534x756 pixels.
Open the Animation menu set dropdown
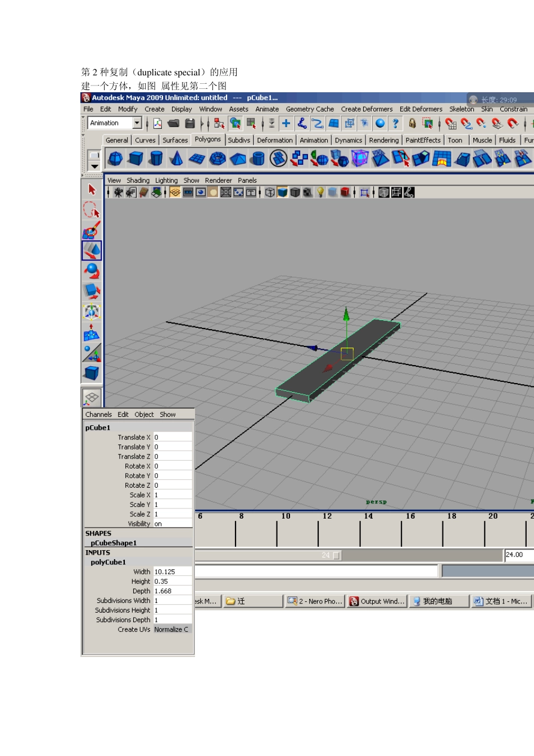(137, 123)
